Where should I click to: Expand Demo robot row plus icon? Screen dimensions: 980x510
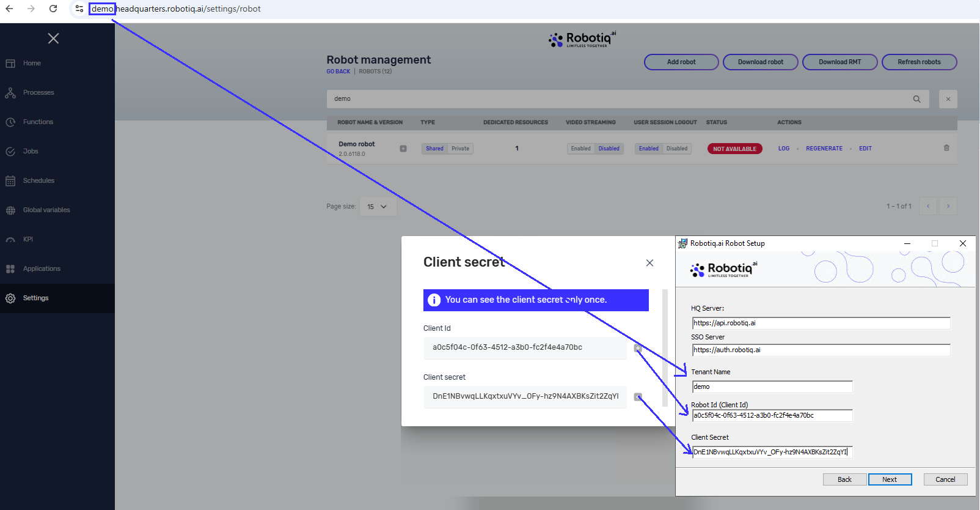403,149
